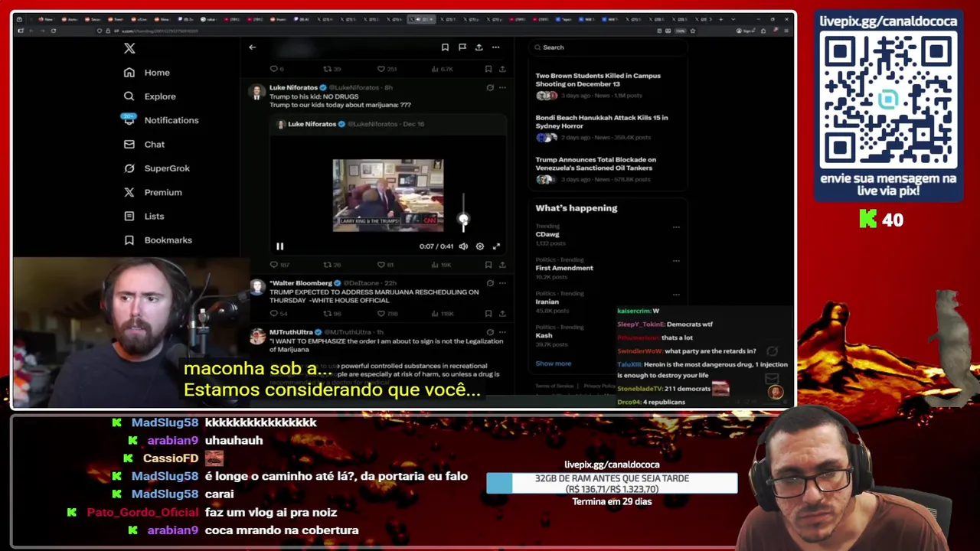This screenshot has height=551, width=980.
Task: Mute the video with speaker icon
Action: coord(463,246)
